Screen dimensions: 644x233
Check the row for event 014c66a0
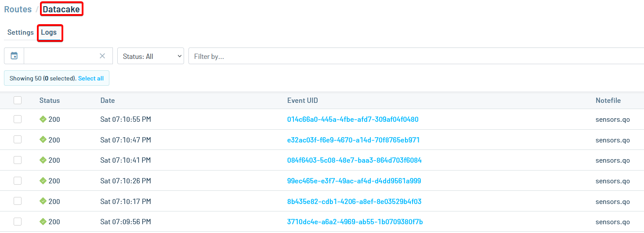[x=18, y=119]
